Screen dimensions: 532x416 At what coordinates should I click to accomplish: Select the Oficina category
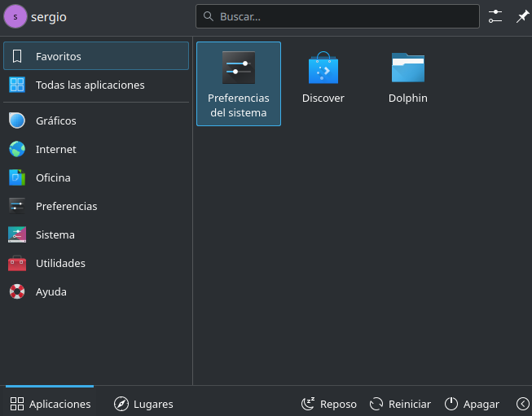pyautogui.click(x=96, y=177)
